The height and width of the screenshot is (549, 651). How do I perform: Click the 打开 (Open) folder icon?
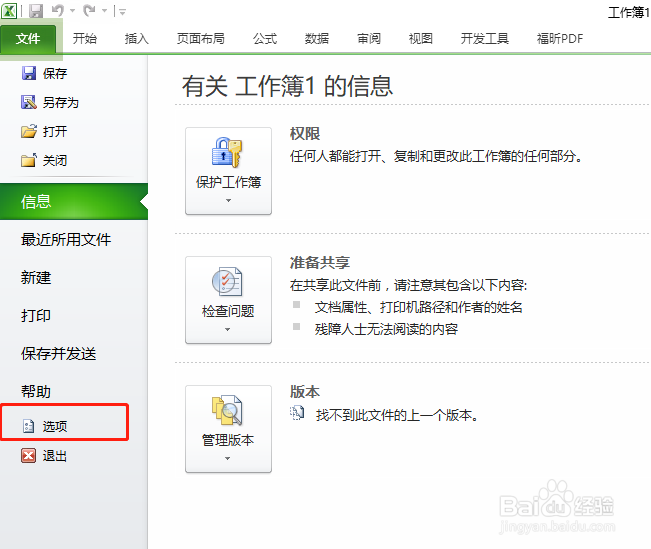coord(29,131)
